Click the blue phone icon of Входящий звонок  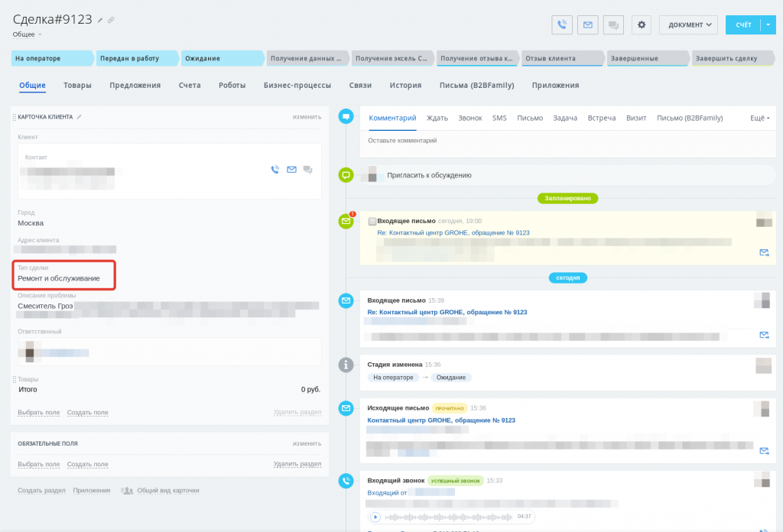pos(346,481)
